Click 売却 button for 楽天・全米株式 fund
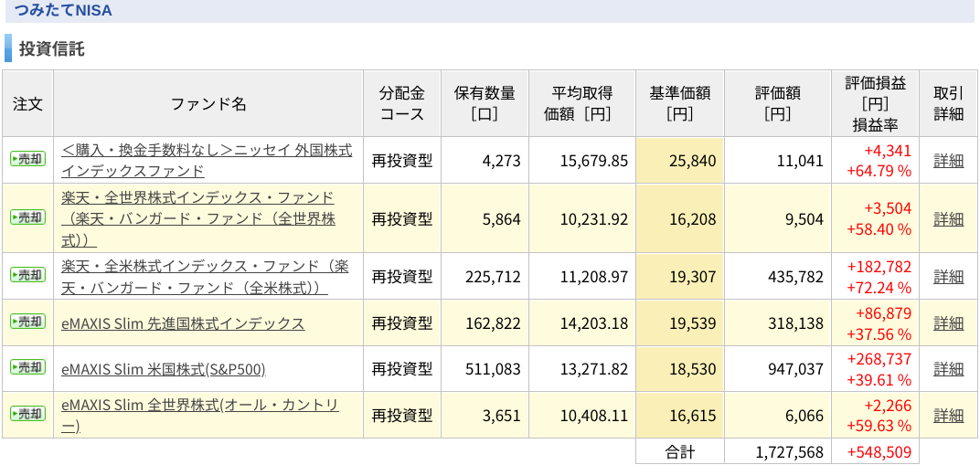Screen dimensions: 980x465 (x=28, y=275)
